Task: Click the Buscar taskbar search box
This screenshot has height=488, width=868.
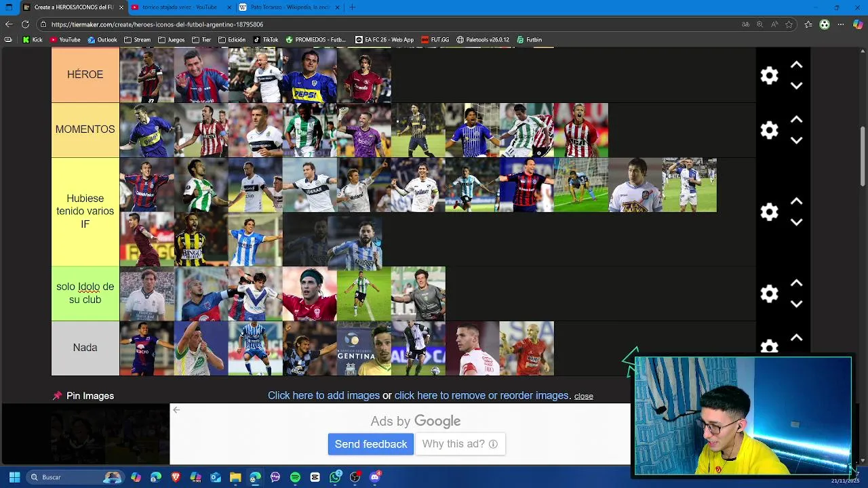Action: 75,477
